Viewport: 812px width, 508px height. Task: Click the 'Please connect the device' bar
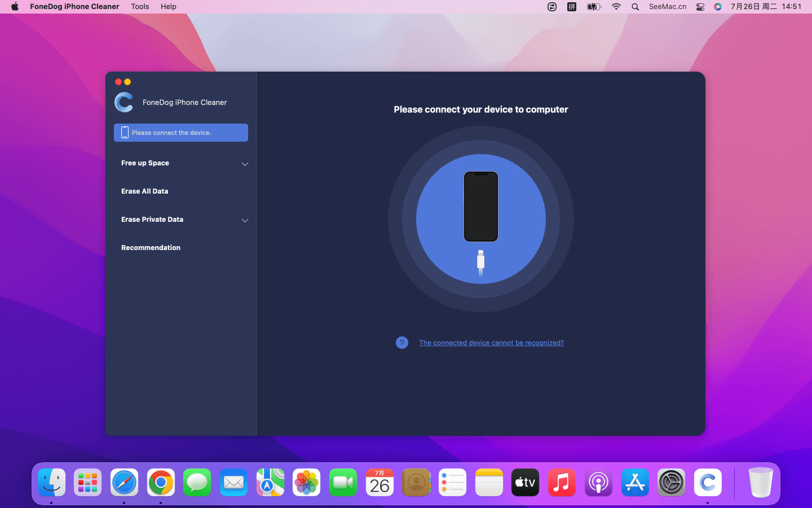pyautogui.click(x=181, y=133)
